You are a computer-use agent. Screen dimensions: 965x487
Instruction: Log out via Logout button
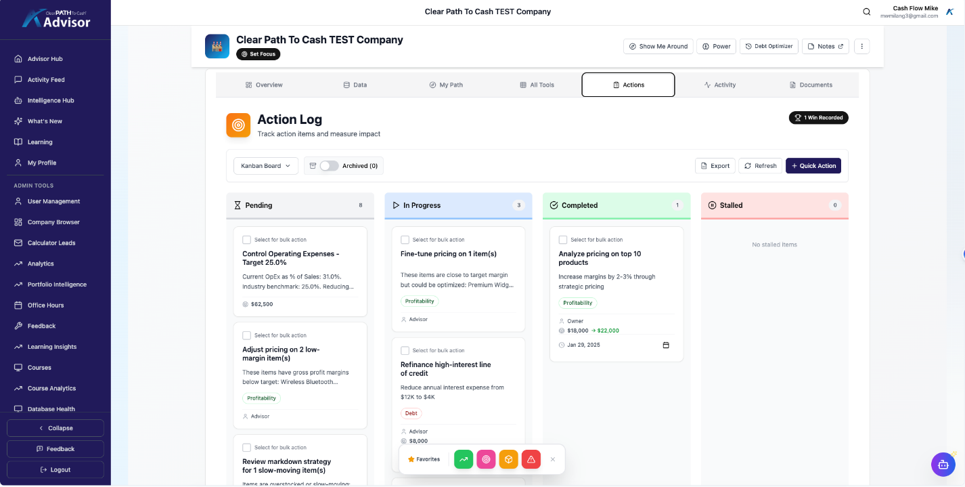pos(55,470)
